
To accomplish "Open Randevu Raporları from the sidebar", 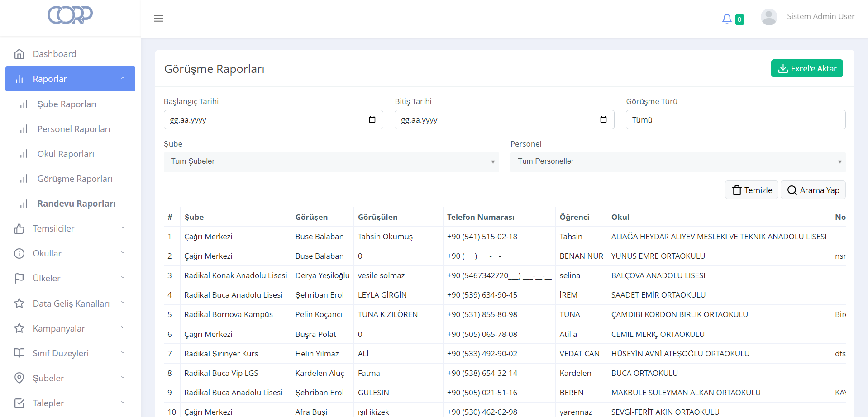I will [76, 204].
